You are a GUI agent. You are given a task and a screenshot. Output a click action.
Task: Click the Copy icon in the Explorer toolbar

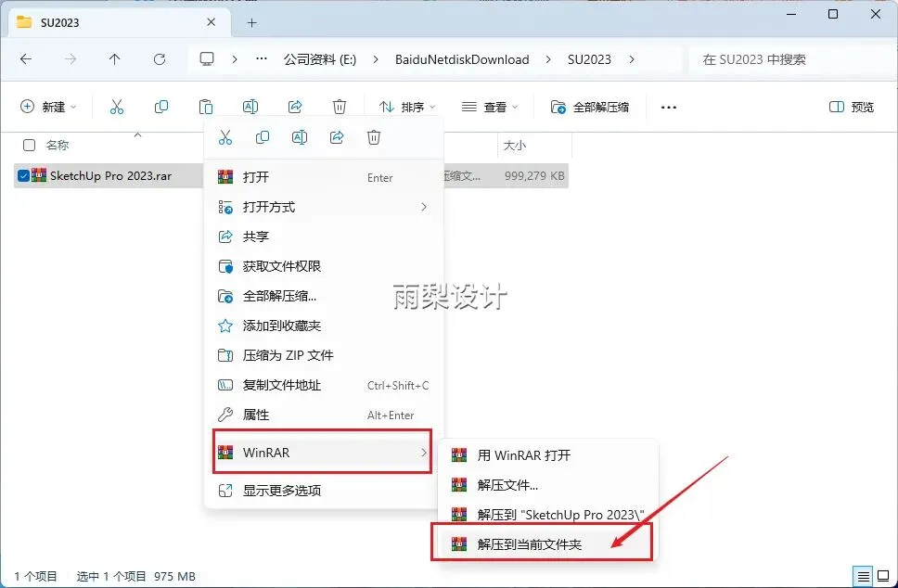[x=161, y=107]
